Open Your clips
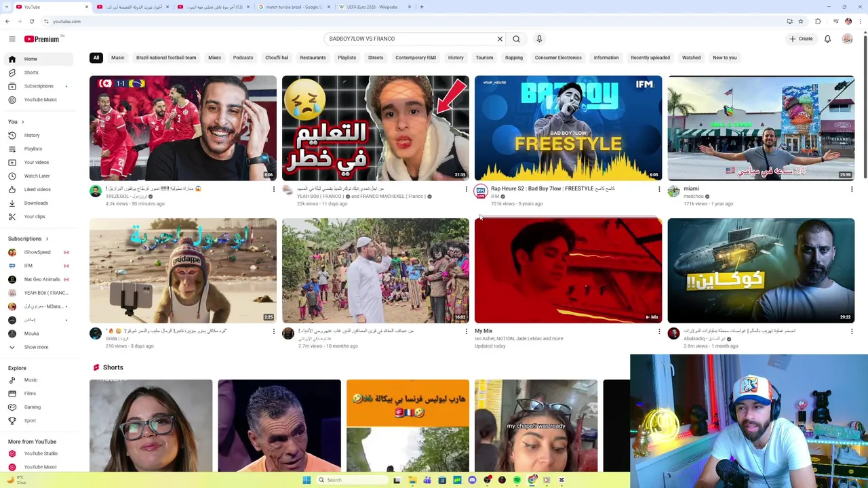 click(37, 217)
